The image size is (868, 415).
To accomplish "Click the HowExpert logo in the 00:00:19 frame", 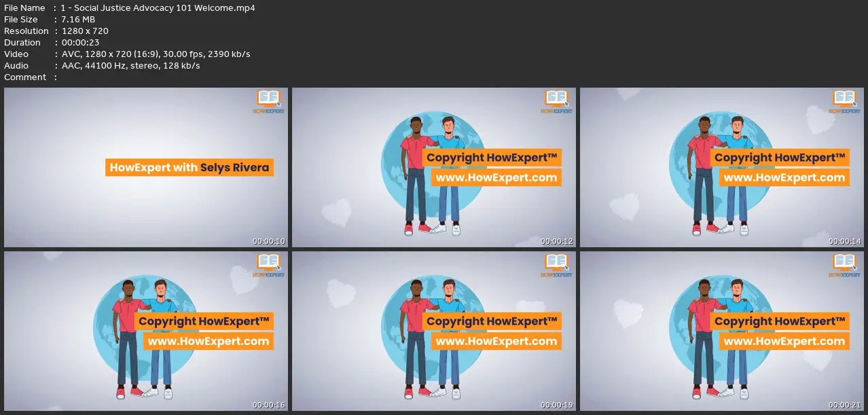I will click(557, 266).
